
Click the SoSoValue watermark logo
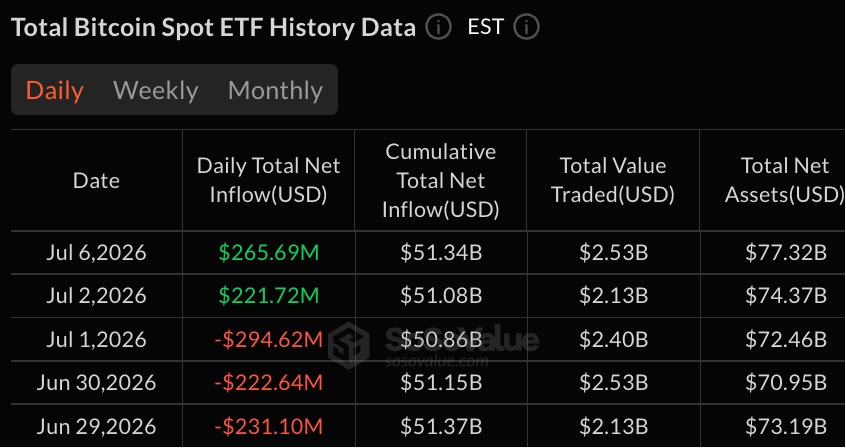coord(349,345)
